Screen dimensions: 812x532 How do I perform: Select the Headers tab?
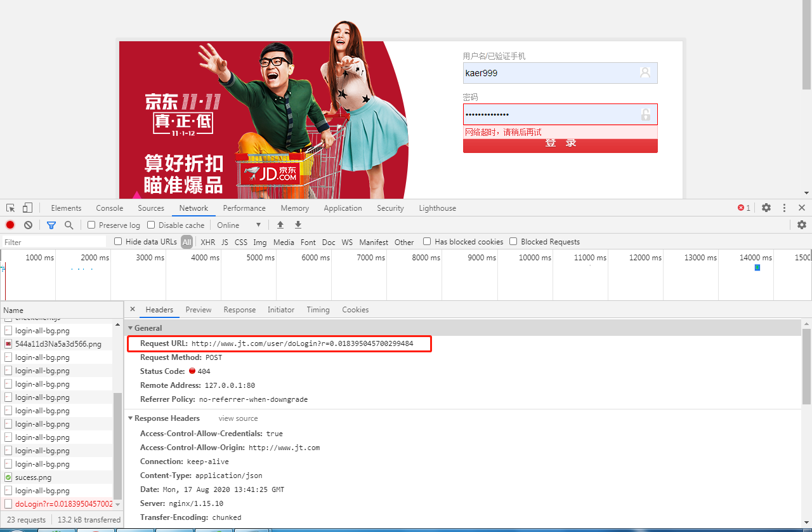(159, 310)
